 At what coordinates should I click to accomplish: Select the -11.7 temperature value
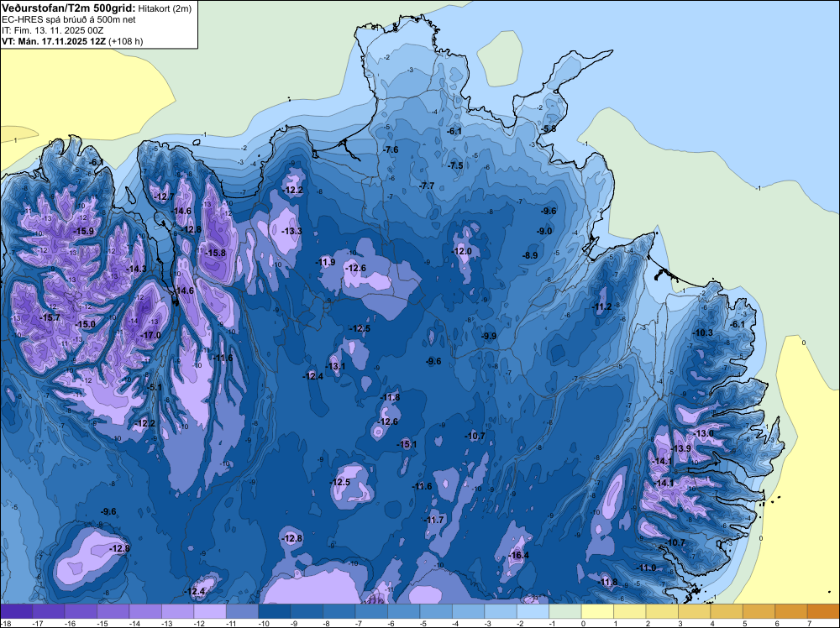tap(434, 520)
